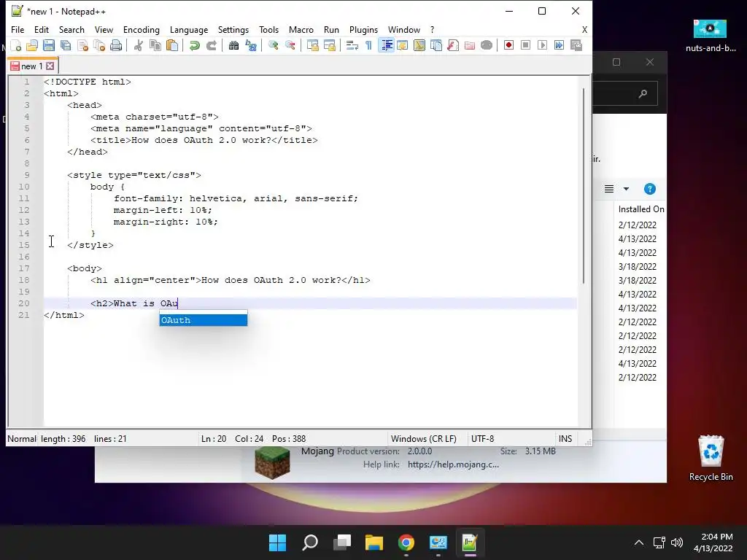
Task: Click the Windows (CR LF) status bar field
Action: point(424,438)
